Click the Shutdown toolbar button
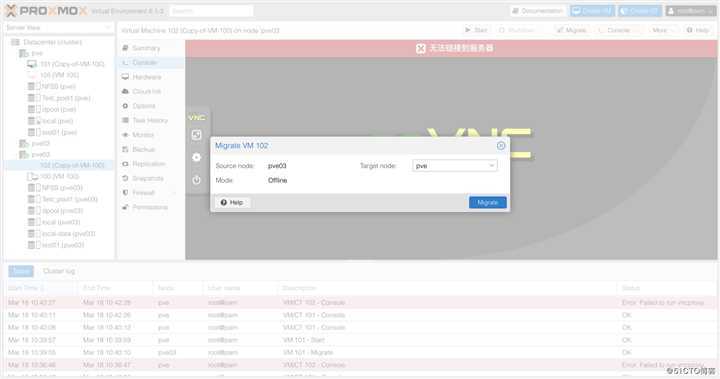This screenshot has height=379, width=720. tap(518, 30)
